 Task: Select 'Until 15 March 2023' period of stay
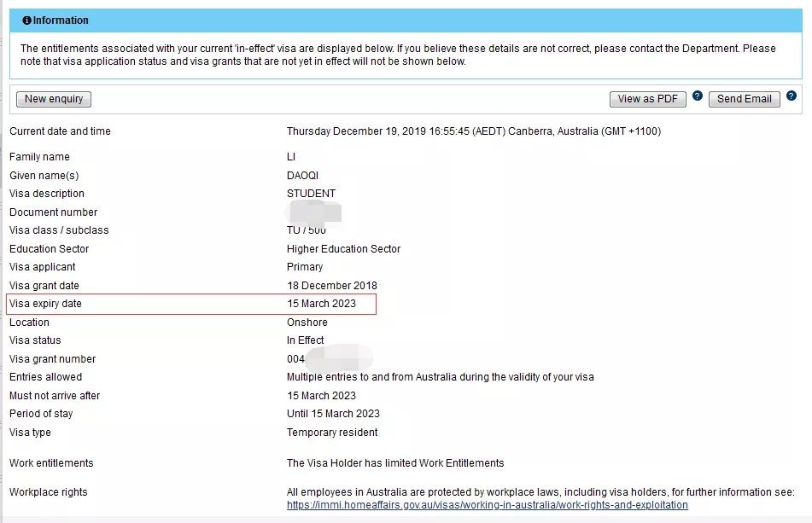pos(334,414)
